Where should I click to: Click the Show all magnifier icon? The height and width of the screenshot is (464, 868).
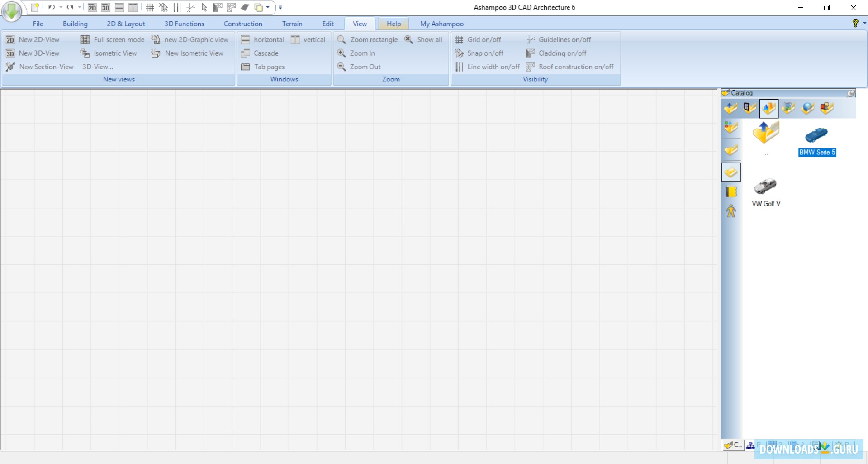(x=408, y=39)
